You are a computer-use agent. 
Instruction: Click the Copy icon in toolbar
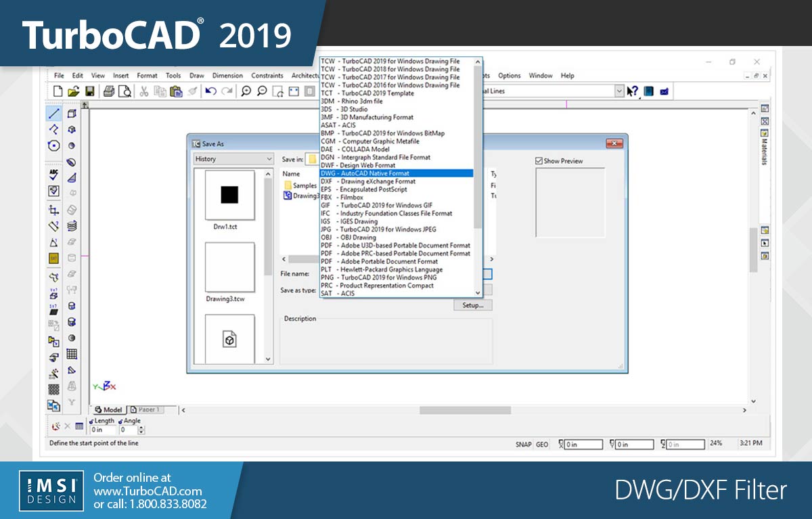pos(160,91)
